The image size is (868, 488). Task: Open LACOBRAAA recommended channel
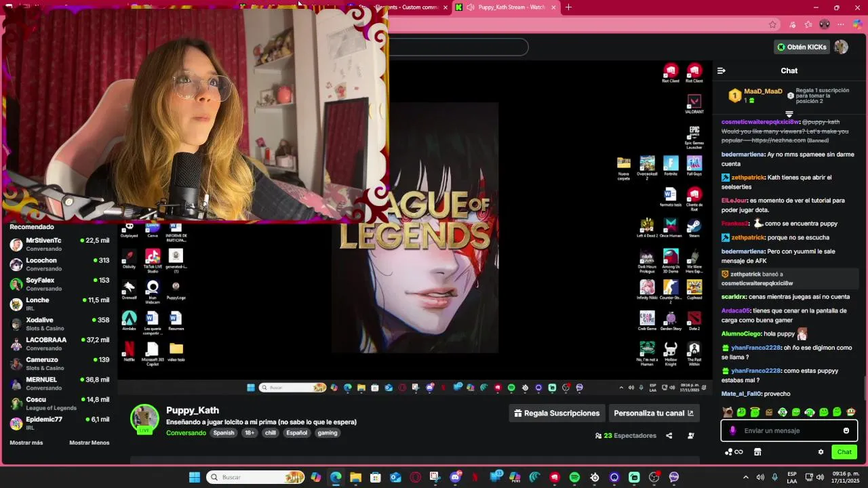point(60,344)
